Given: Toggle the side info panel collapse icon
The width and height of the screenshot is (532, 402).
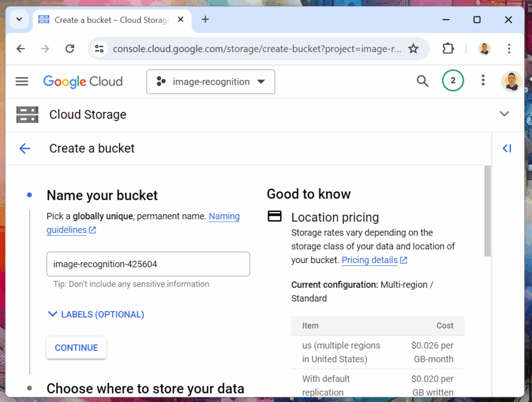Looking at the screenshot, I should click(x=507, y=149).
